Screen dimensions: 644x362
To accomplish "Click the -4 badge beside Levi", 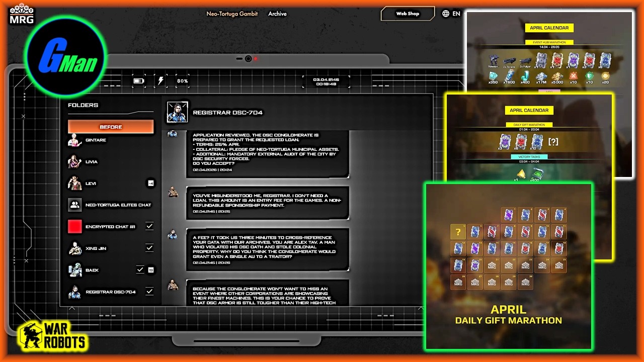I will (x=150, y=184).
